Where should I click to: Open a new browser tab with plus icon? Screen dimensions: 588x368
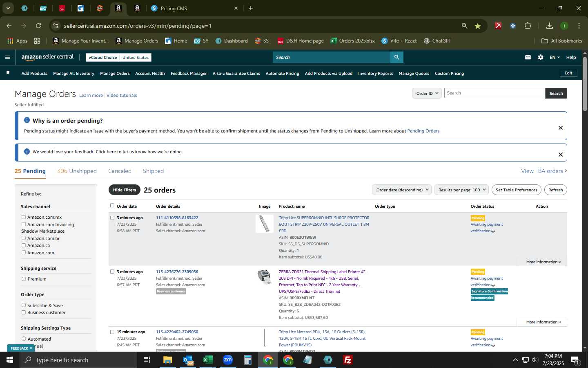click(251, 8)
